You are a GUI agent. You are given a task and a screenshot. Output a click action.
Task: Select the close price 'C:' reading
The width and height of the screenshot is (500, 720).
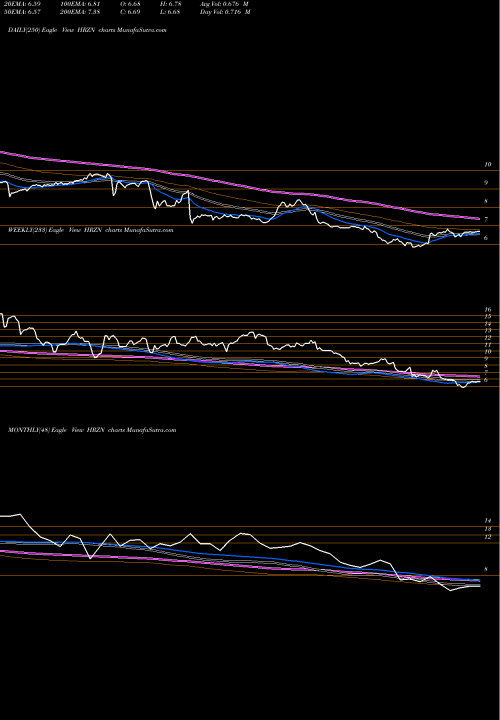tap(131, 12)
